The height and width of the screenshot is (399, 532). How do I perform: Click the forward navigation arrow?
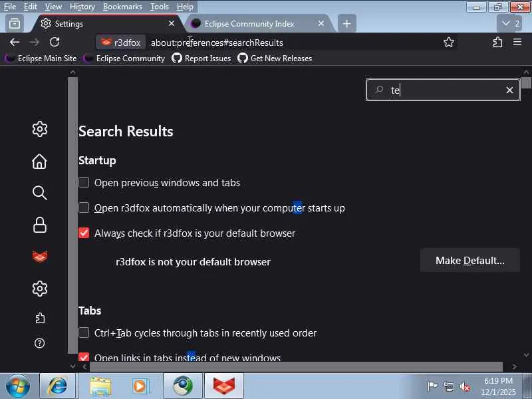pos(35,43)
